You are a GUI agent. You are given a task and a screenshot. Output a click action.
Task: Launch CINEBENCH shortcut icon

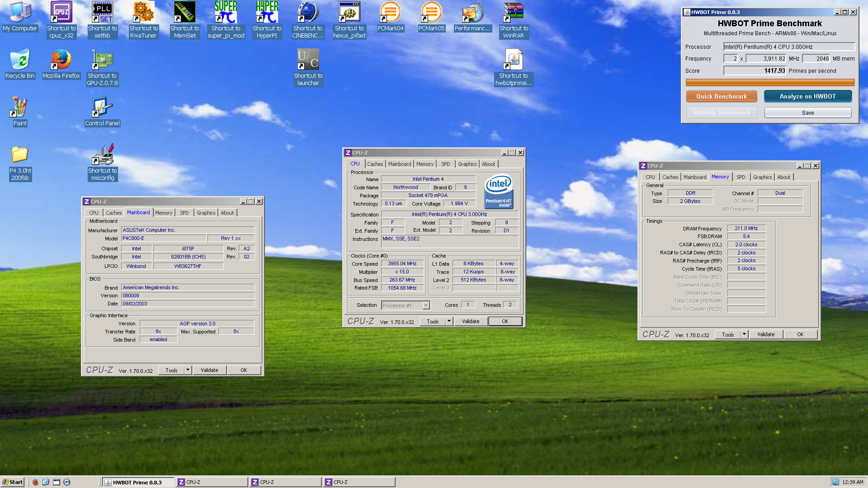[x=308, y=20]
